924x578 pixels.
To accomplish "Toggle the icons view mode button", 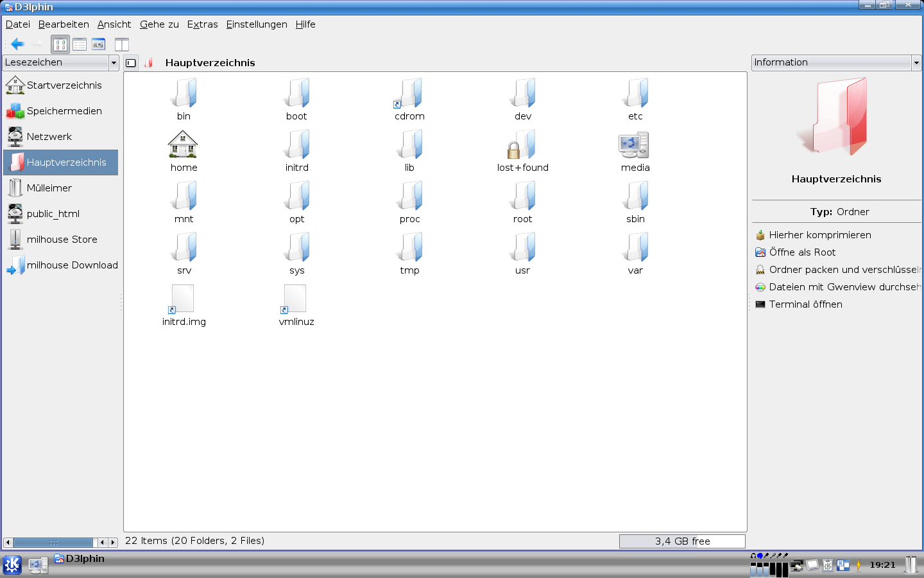I will [x=60, y=44].
